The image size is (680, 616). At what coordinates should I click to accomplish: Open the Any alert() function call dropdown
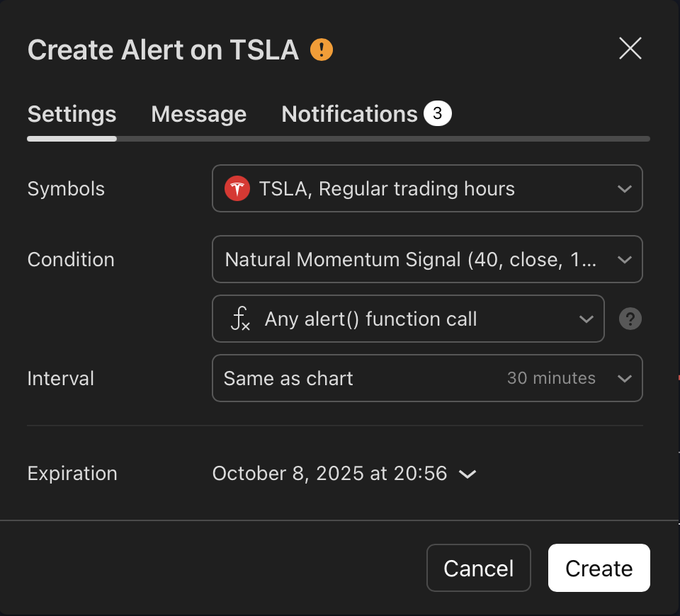coord(408,319)
